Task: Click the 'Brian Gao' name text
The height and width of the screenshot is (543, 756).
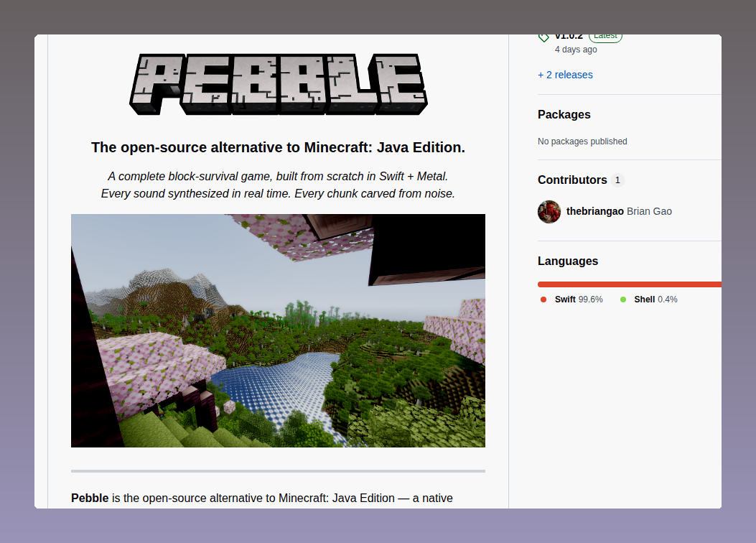Action: [x=650, y=211]
